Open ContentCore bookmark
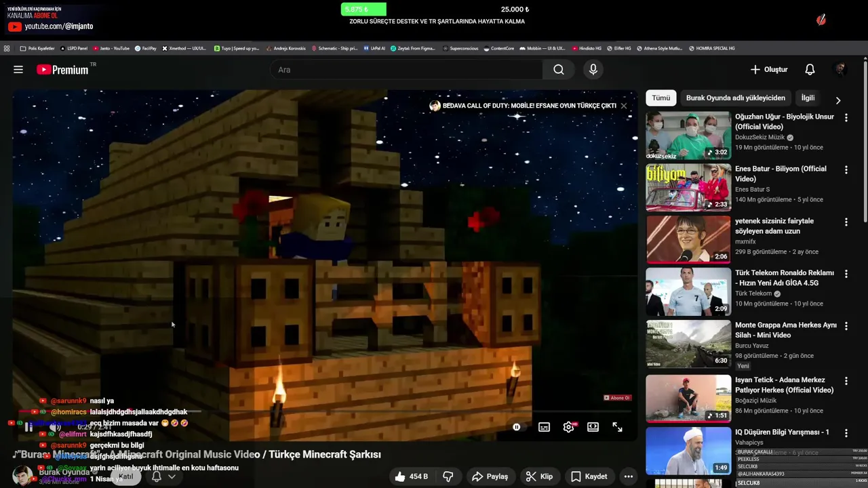 click(x=498, y=48)
